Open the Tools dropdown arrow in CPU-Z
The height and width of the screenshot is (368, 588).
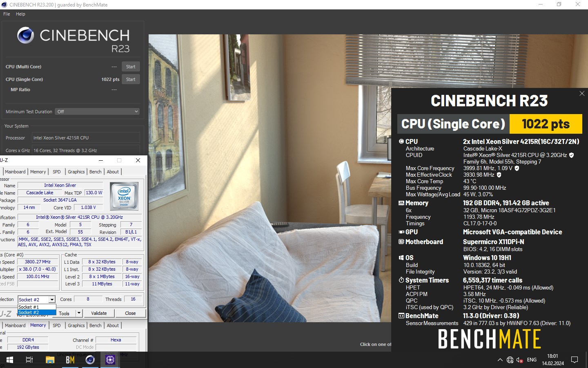79,313
